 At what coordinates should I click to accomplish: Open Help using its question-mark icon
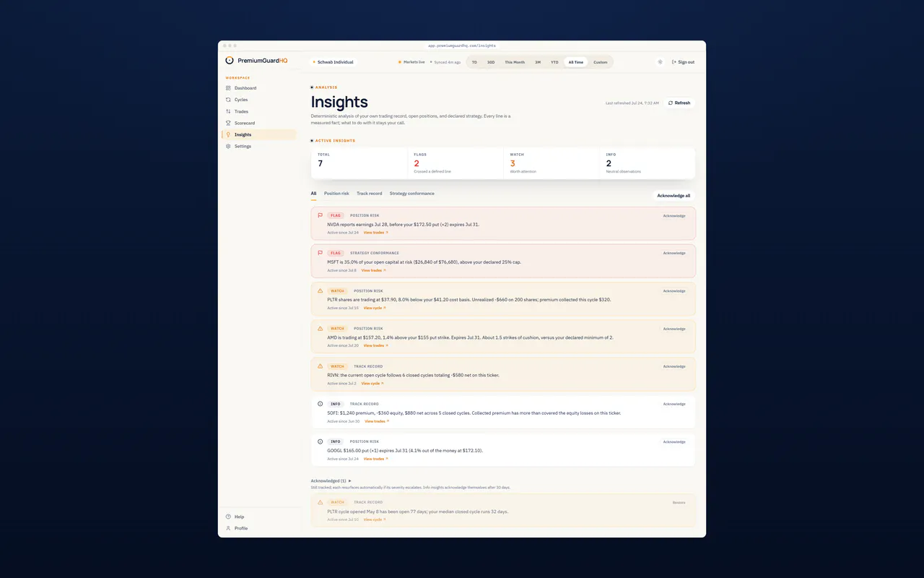228,517
